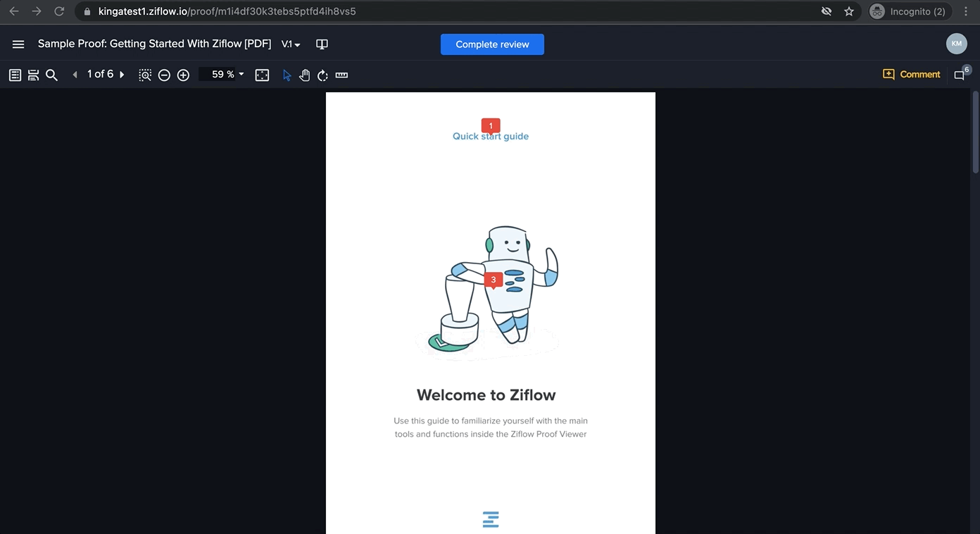
Task: Select the ruler measure tool
Action: (341, 75)
